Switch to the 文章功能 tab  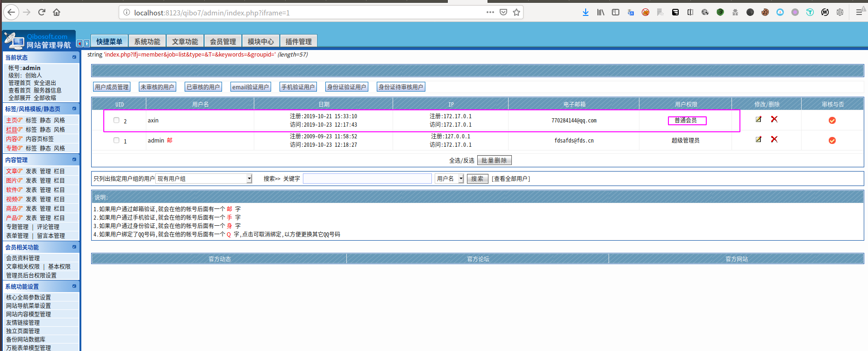click(x=185, y=41)
